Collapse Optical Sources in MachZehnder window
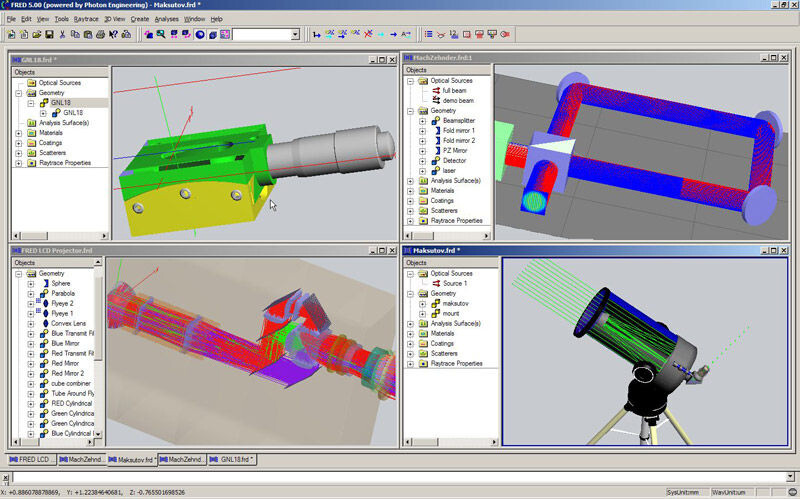Viewport: 800px width, 499px height. 410,81
